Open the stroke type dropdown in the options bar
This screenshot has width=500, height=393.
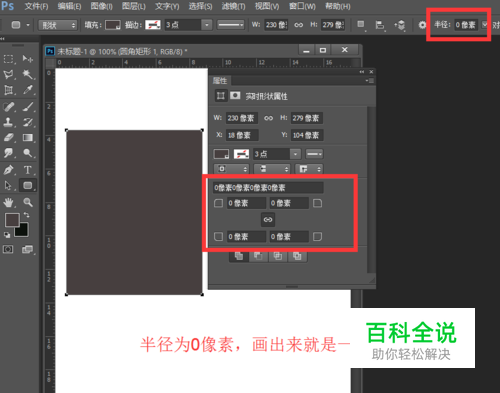point(231,25)
